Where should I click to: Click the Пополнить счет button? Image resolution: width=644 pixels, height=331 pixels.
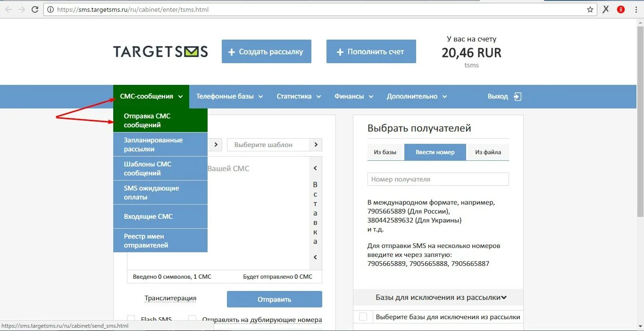pos(371,51)
